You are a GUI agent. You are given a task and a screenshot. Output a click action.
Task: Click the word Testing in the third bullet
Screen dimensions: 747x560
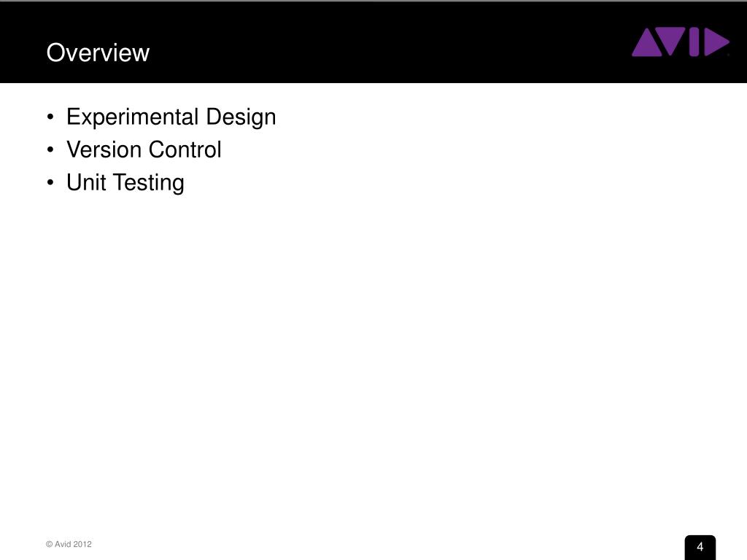pyautogui.click(x=149, y=183)
